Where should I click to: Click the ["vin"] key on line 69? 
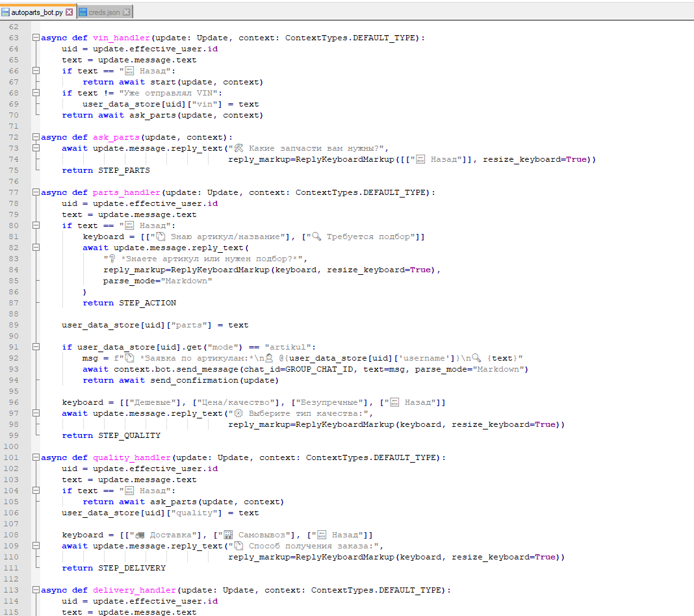point(205,104)
